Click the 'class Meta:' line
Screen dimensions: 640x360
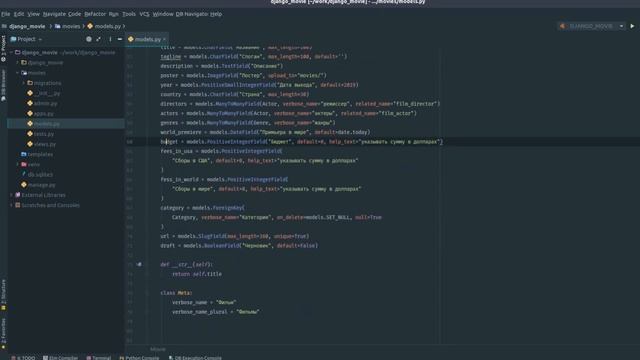pos(176,293)
